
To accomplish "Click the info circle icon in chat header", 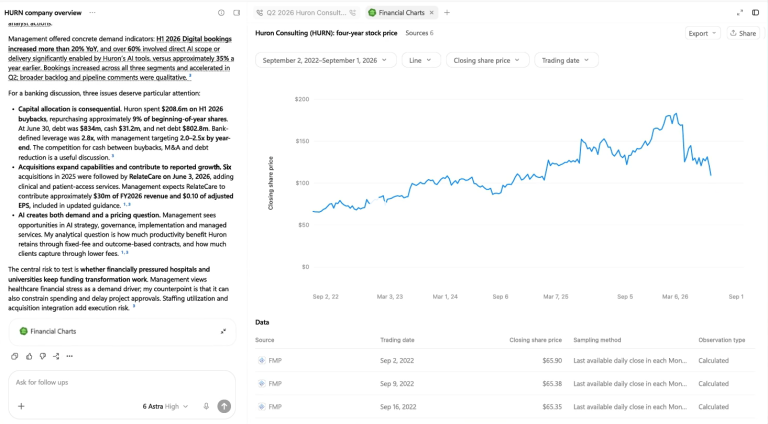I will tap(221, 13).
